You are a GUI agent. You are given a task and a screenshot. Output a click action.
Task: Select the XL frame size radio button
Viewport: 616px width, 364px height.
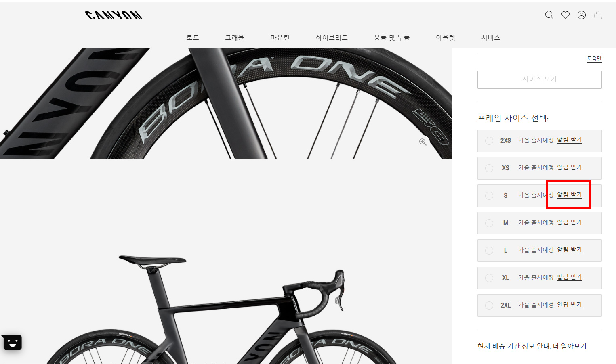point(489,278)
